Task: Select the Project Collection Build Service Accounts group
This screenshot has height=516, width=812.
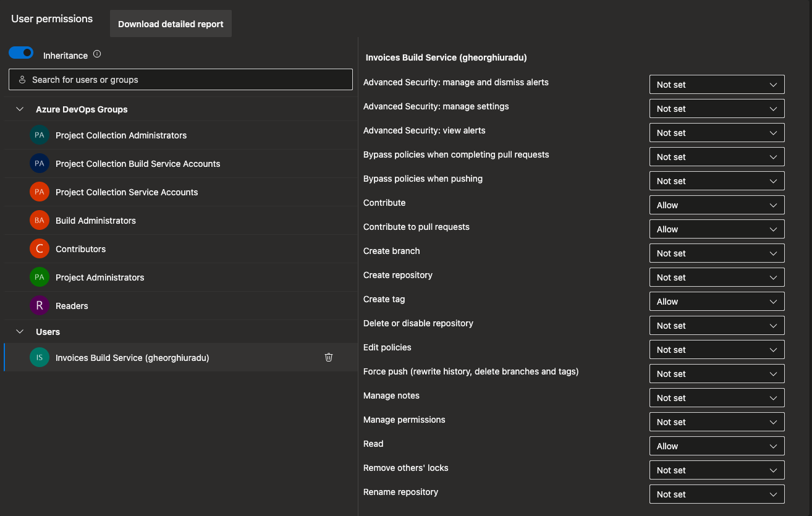Action: 136,163
